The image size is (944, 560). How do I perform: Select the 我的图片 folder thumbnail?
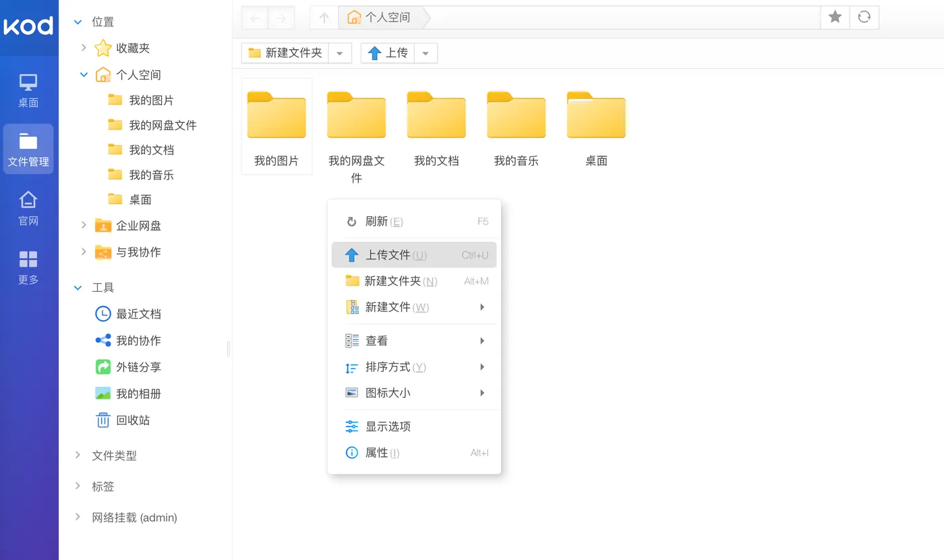(276, 127)
